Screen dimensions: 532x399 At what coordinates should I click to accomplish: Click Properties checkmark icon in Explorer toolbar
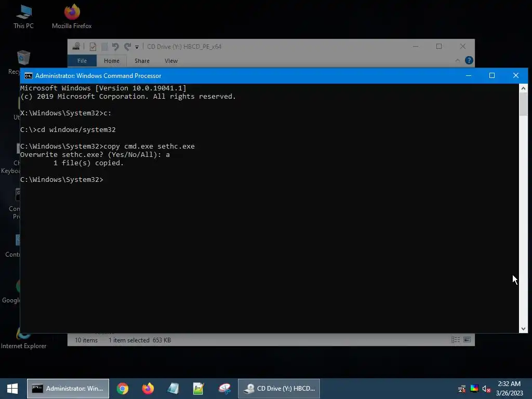92,46
